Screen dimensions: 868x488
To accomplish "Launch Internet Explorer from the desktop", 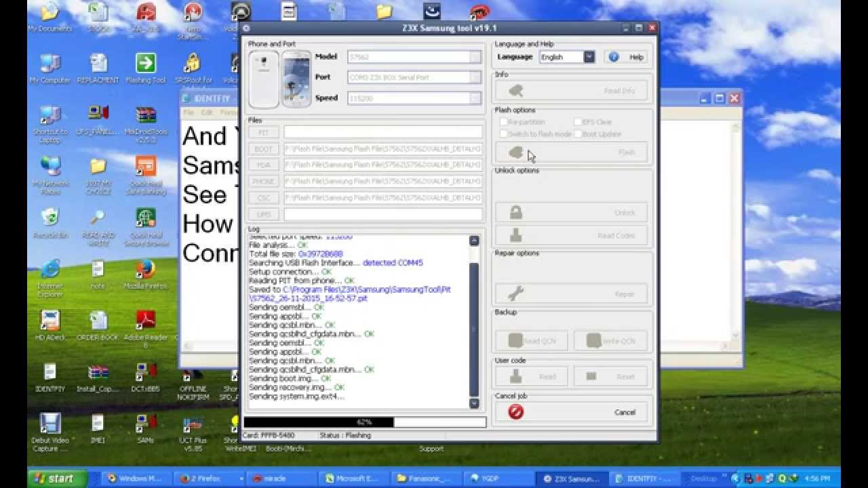I will 50,278.
